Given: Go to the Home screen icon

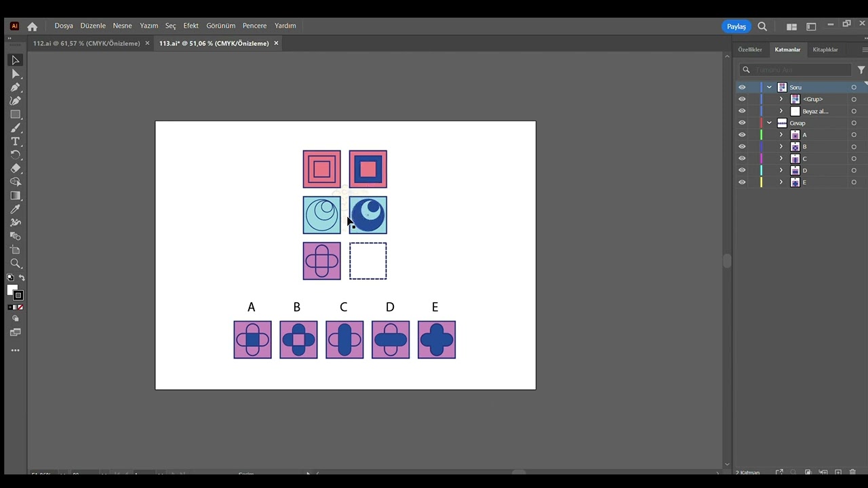Looking at the screenshot, I should (x=32, y=26).
